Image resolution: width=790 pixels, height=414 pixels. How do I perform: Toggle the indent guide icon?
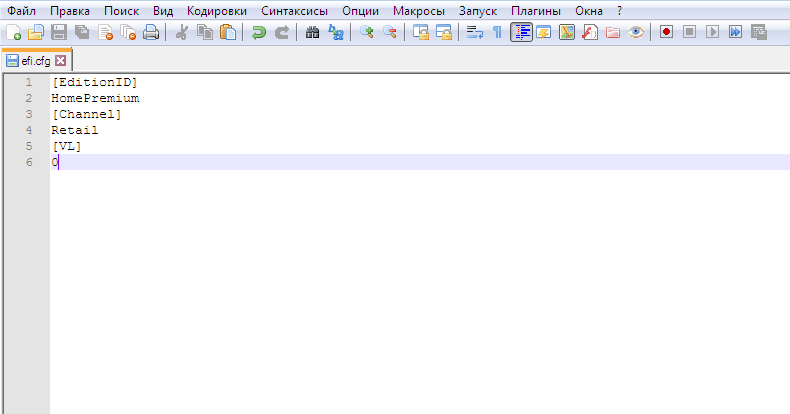point(521,33)
